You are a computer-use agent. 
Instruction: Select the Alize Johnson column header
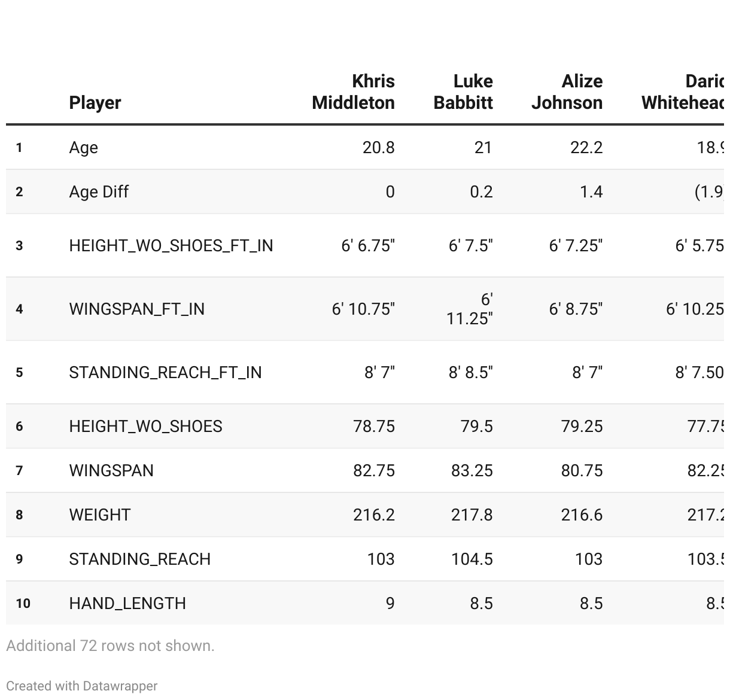(567, 92)
